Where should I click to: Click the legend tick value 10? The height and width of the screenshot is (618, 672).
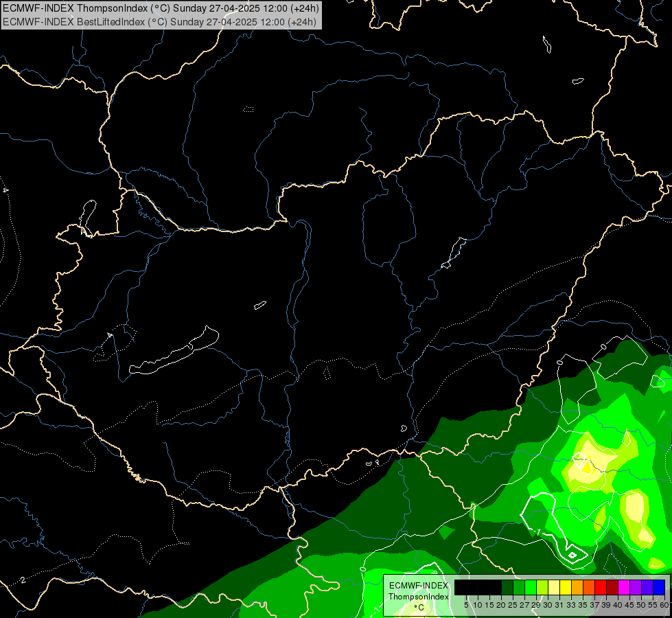478,605
